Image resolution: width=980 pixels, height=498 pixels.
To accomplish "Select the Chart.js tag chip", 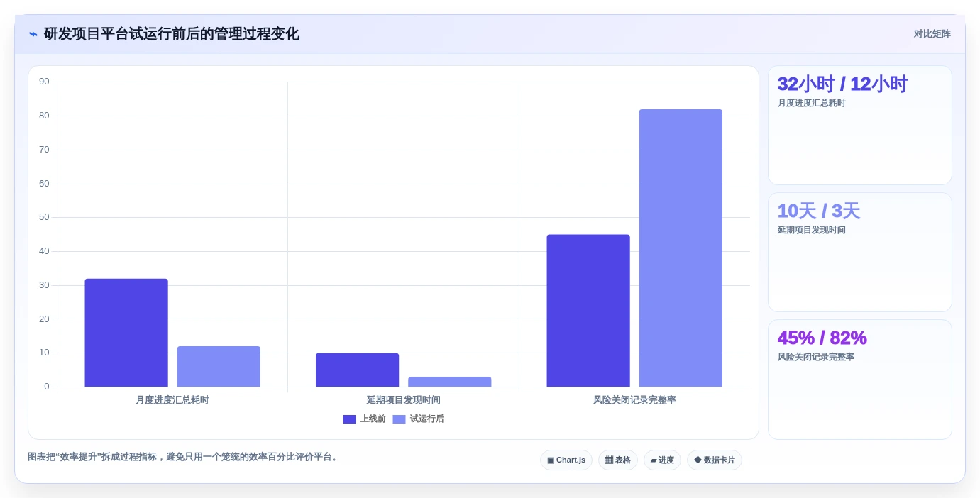I will pyautogui.click(x=566, y=460).
